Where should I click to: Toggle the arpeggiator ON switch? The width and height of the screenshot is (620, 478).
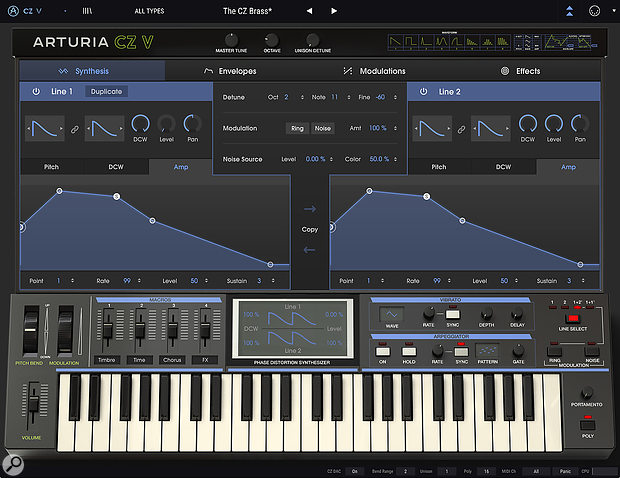click(383, 351)
